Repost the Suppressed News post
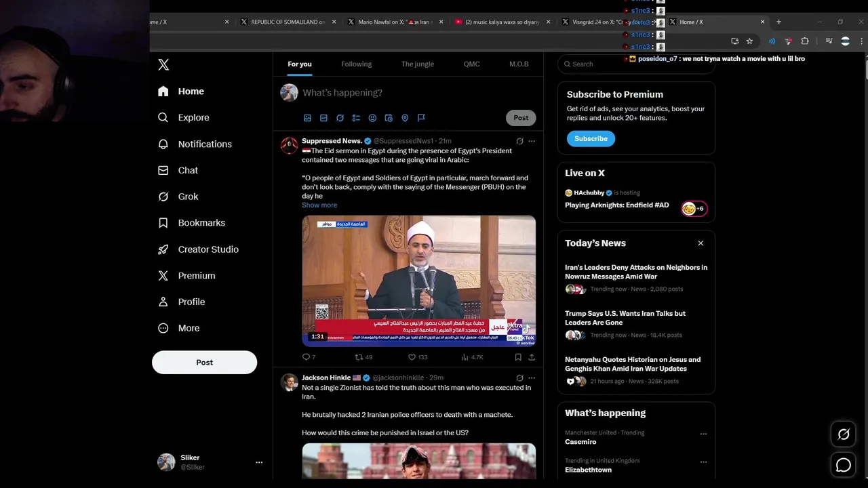The width and height of the screenshot is (868, 488). point(363,357)
